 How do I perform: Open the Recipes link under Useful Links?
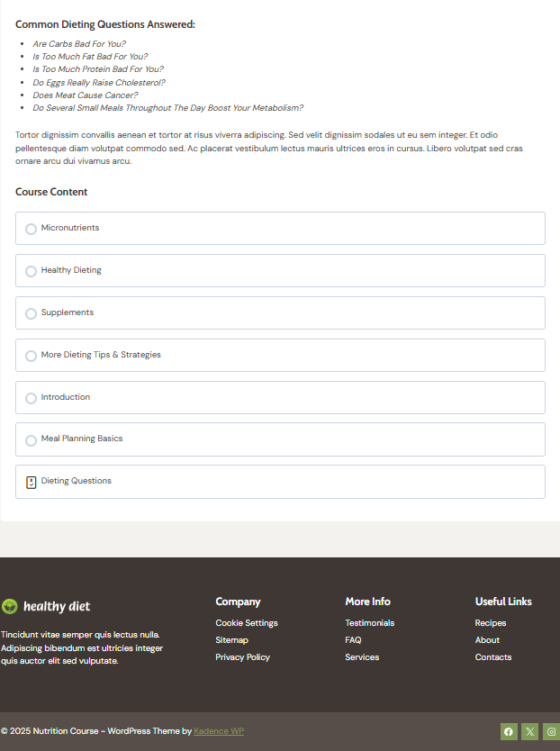(491, 622)
